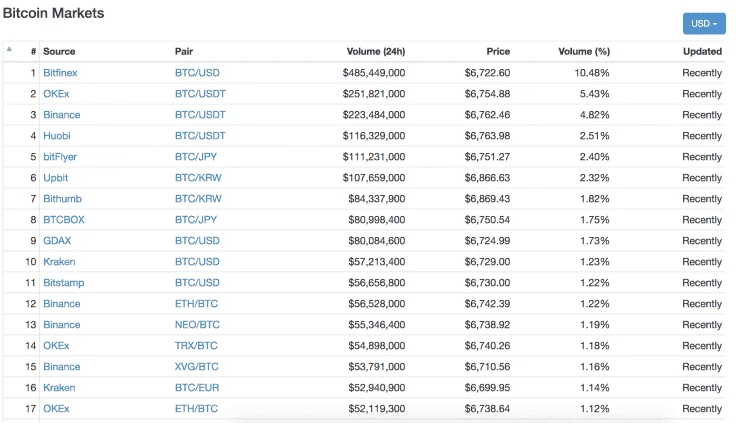Open the USD currency dropdown
Image resolution: width=736 pixels, height=423 pixels.
(704, 23)
